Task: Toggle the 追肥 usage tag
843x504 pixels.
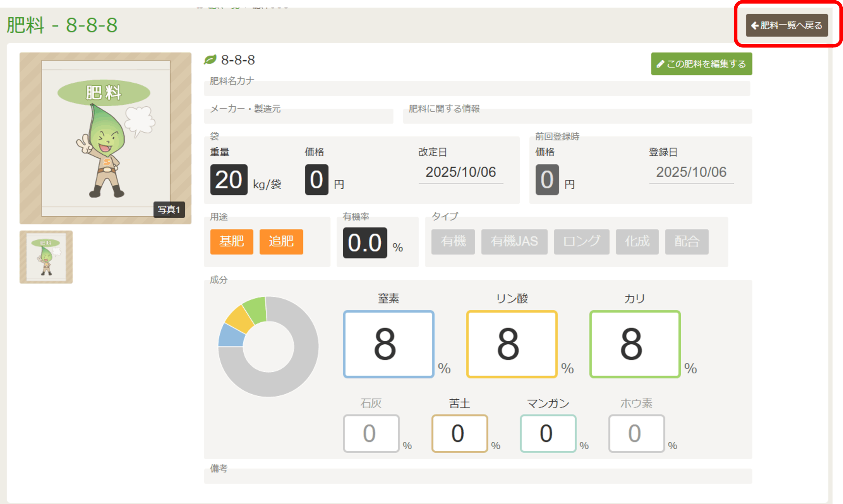Action: (281, 242)
